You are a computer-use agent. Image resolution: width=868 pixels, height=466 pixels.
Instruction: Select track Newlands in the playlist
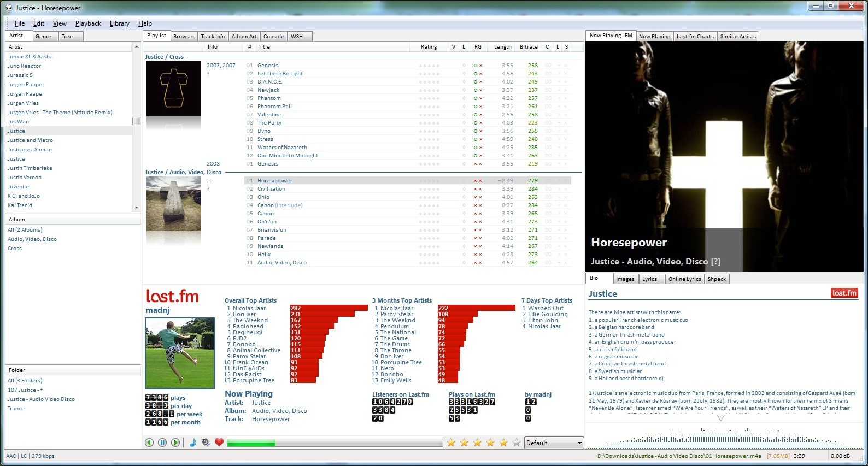click(x=270, y=246)
